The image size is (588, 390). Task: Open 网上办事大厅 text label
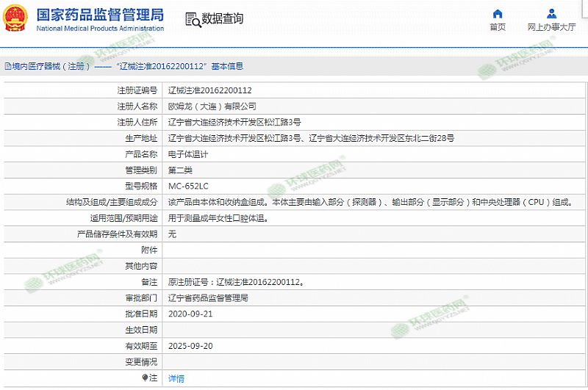[551, 27]
